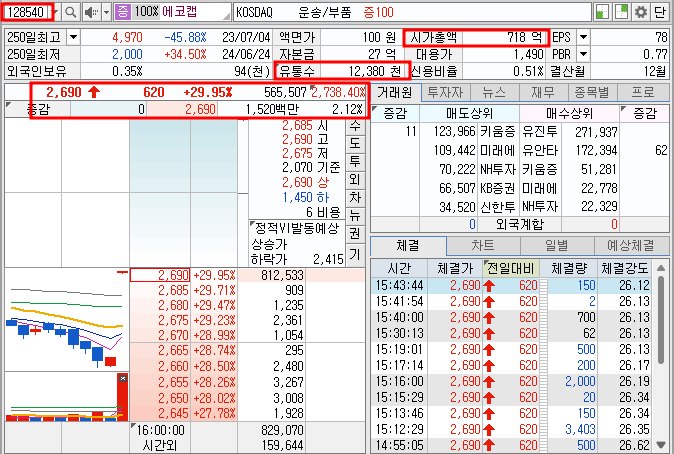Image resolution: width=674 pixels, height=454 pixels.
Task: Open the dropdown beside the speaker icon
Action: [107, 12]
